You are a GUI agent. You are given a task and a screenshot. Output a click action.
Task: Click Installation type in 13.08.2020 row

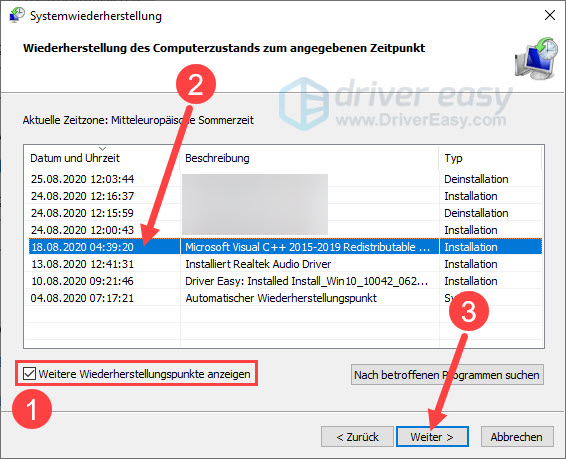pyautogui.click(x=471, y=264)
